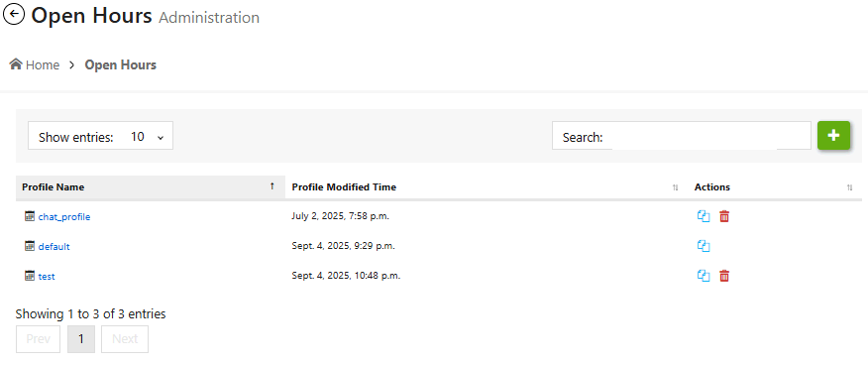Copy the chat_profile profile
Viewport: 868px width, 365px height.
coord(704,216)
